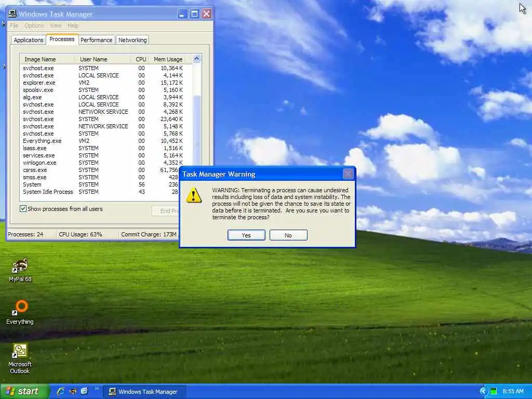Click CPU Usage: 63% status entry
The image size is (532, 399).
coord(87,234)
